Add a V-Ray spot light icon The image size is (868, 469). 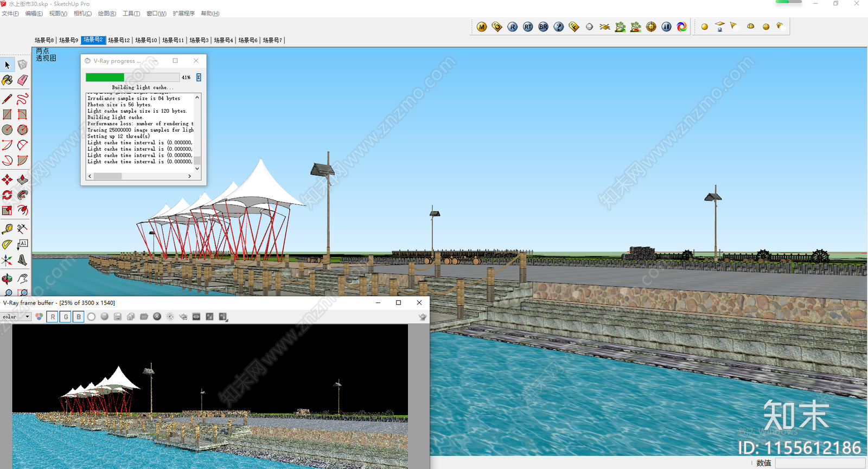[x=733, y=25]
